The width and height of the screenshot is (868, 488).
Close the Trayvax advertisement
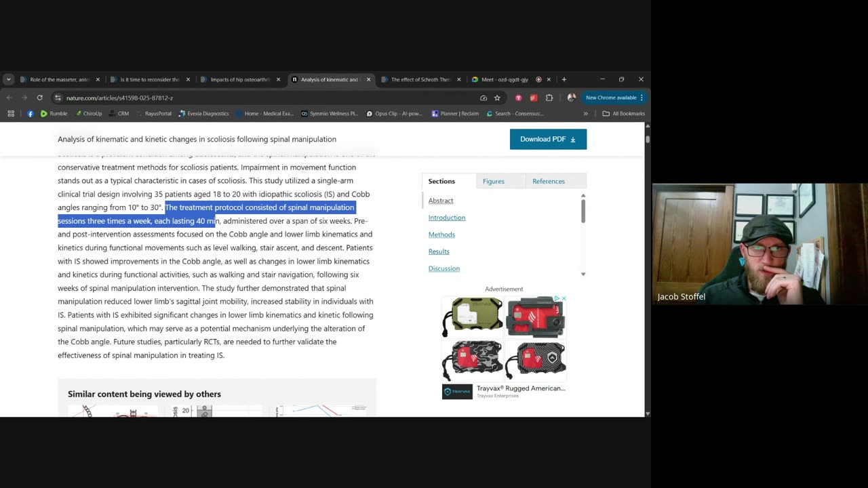coord(564,298)
